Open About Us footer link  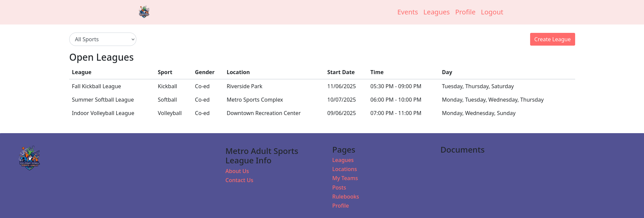coord(237,171)
